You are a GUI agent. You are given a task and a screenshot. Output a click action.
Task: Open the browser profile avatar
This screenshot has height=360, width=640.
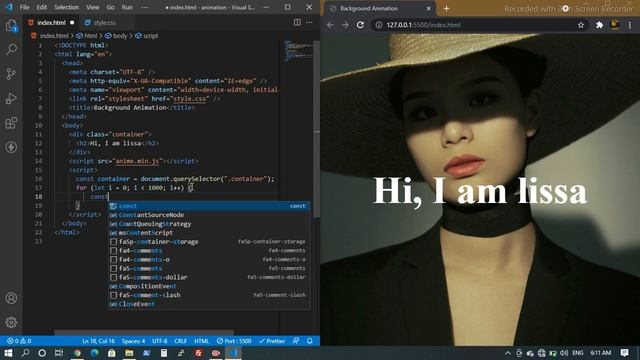615,25
